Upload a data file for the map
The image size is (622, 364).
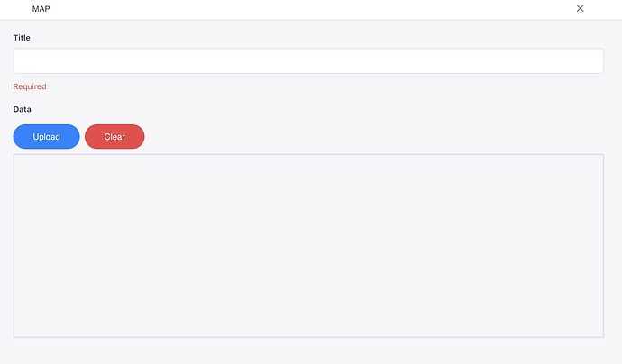(x=46, y=136)
